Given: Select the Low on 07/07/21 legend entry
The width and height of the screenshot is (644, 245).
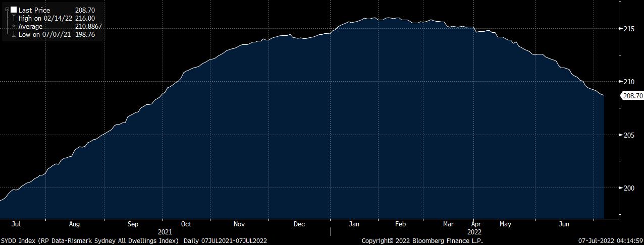Looking at the screenshot, I should point(45,34).
